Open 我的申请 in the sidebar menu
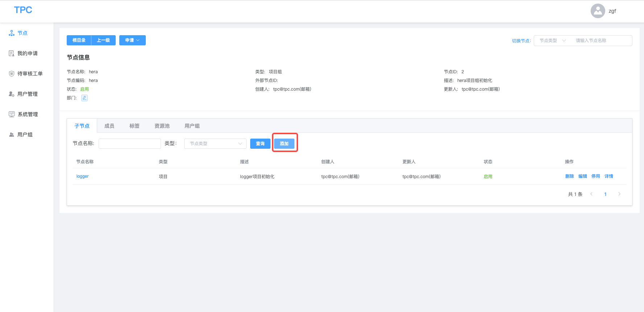 pos(28,53)
